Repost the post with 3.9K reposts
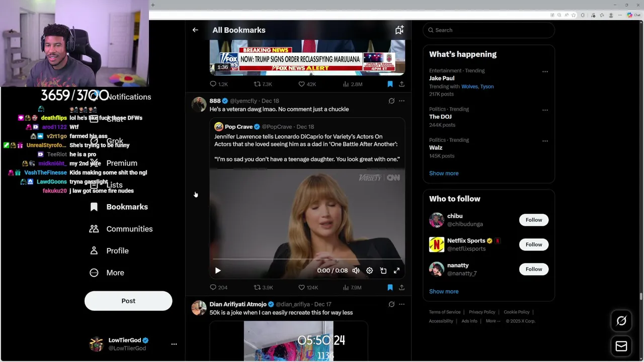This screenshot has width=644, height=362. coord(263,288)
